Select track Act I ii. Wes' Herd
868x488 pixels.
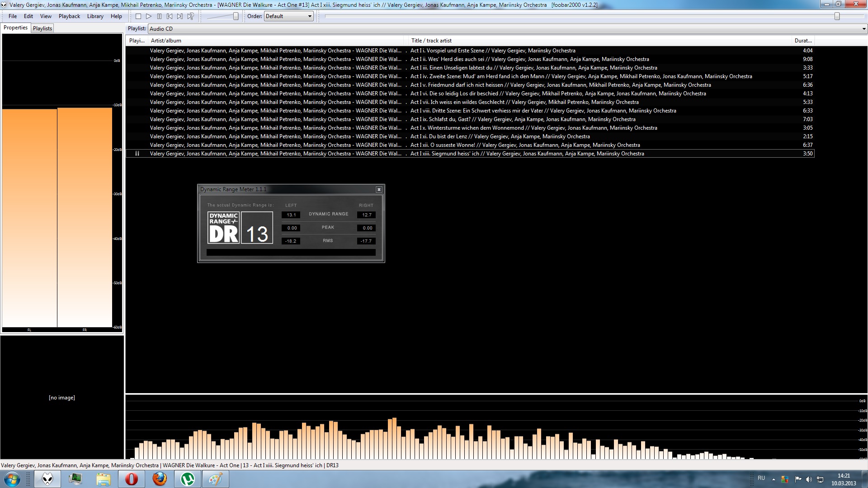click(x=470, y=59)
